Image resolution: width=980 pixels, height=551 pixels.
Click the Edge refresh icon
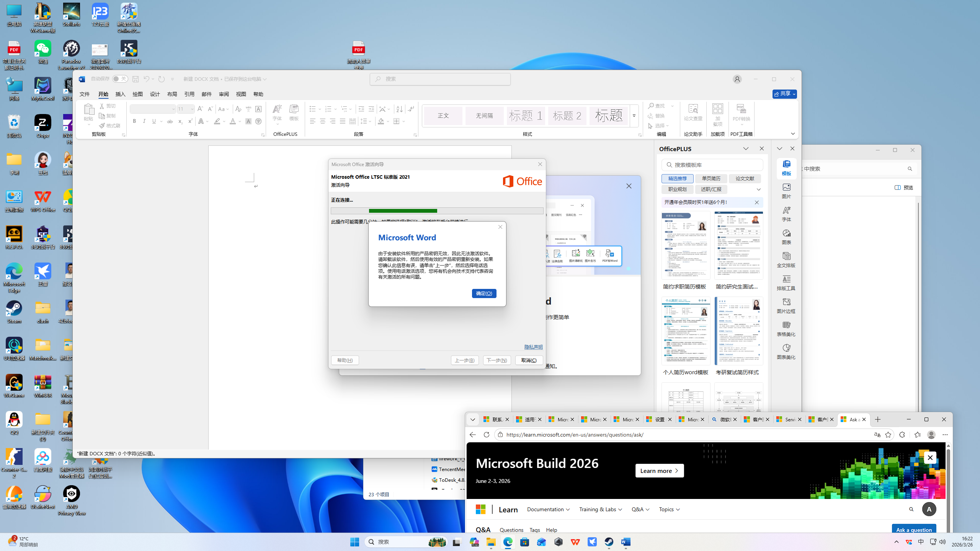click(x=487, y=435)
